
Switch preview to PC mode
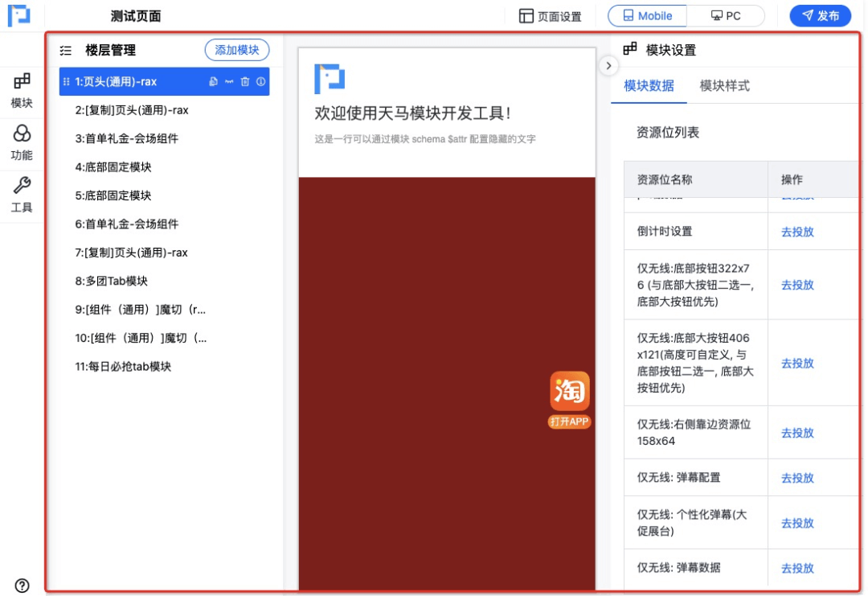click(x=726, y=15)
